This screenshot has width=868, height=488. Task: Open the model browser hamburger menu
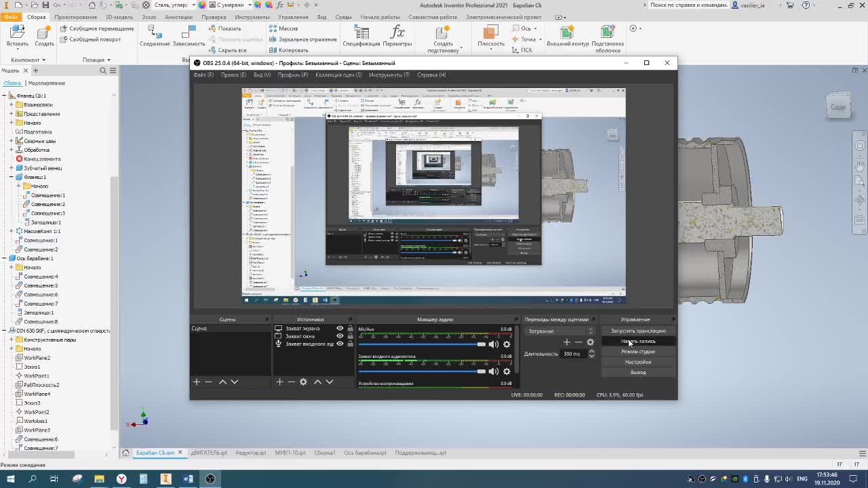[x=113, y=70]
